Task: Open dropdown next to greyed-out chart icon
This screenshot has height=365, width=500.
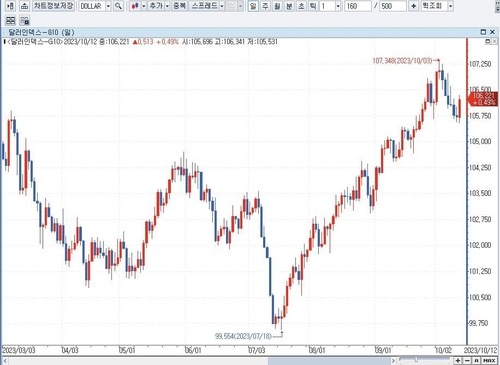Action: pyautogui.click(x=240, y=6)
